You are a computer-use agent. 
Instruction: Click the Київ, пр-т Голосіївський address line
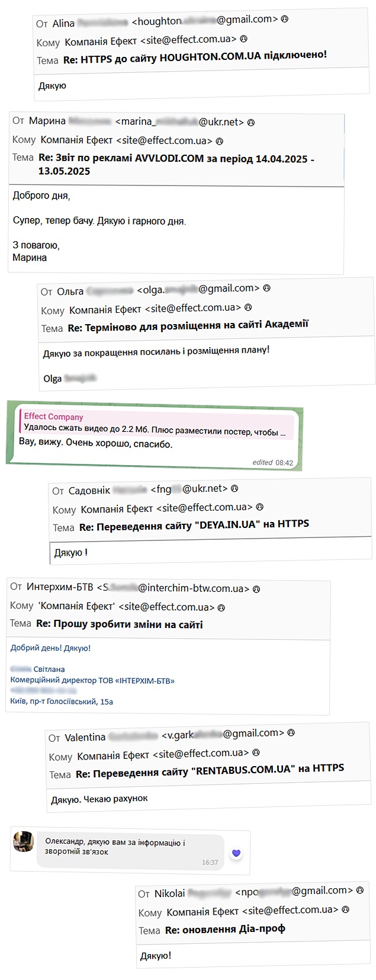point(62,702)
